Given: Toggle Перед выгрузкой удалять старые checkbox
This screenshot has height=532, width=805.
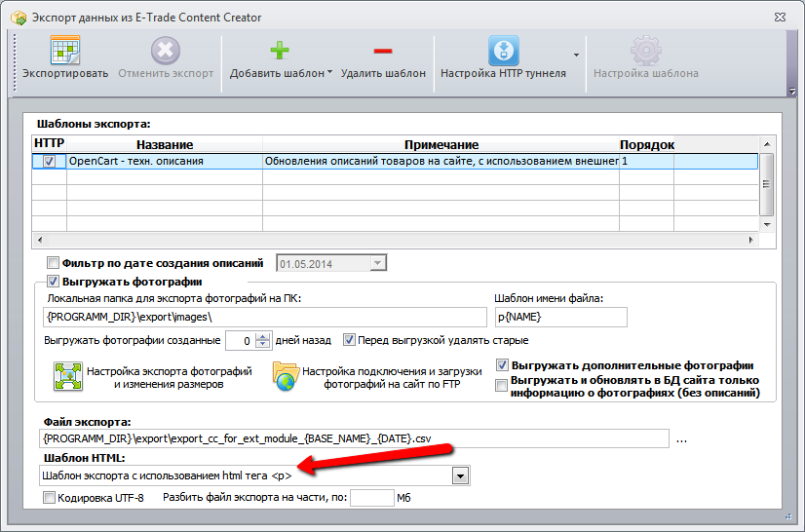Looking at the screenshot, I should pyautogui.click(x=349, y=340).
